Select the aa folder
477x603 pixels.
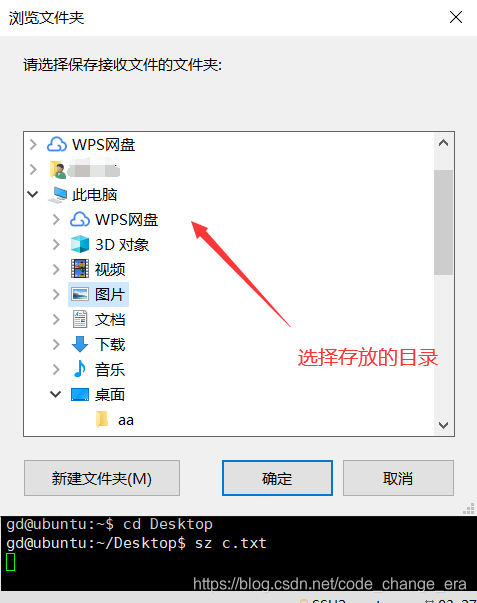coord(115,420)
